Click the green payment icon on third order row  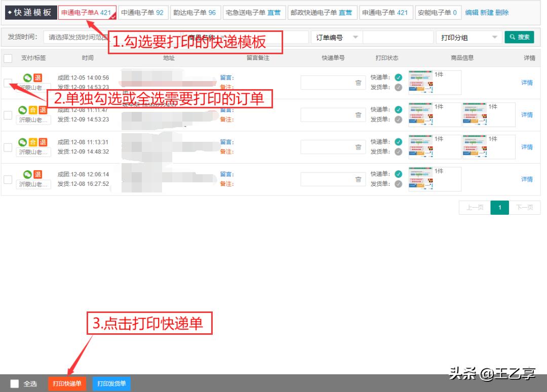click(x=23, y=142)
